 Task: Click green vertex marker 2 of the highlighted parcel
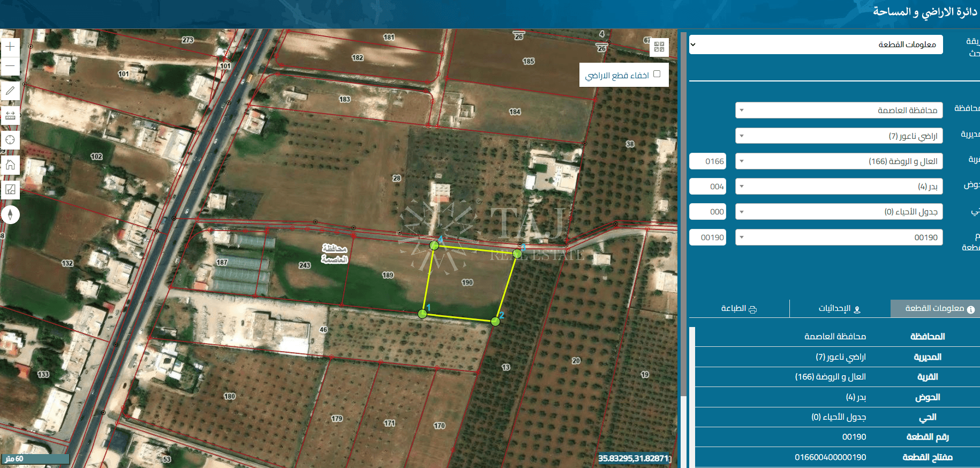pos(495,321)
